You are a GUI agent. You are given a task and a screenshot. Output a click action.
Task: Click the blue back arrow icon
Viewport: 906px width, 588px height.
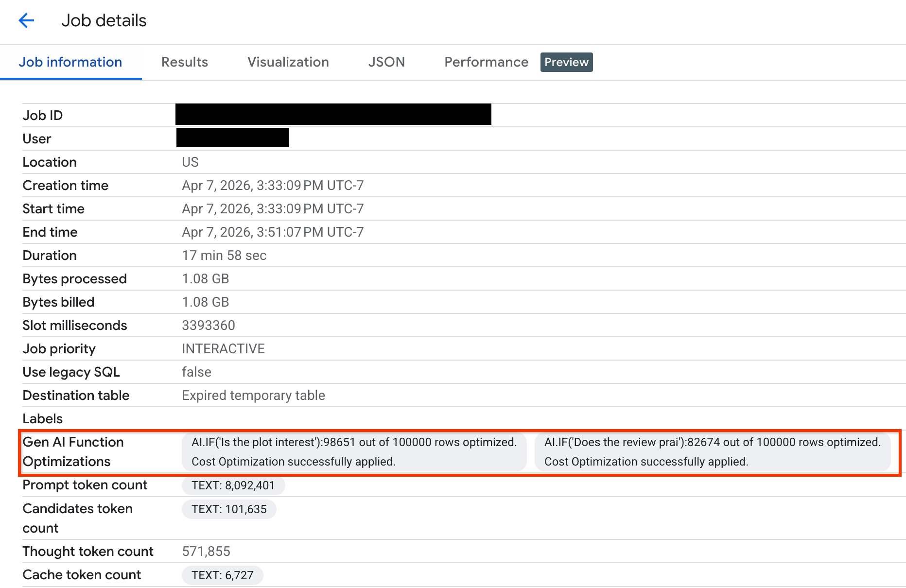pyautogui.click(x=26, y=20)
